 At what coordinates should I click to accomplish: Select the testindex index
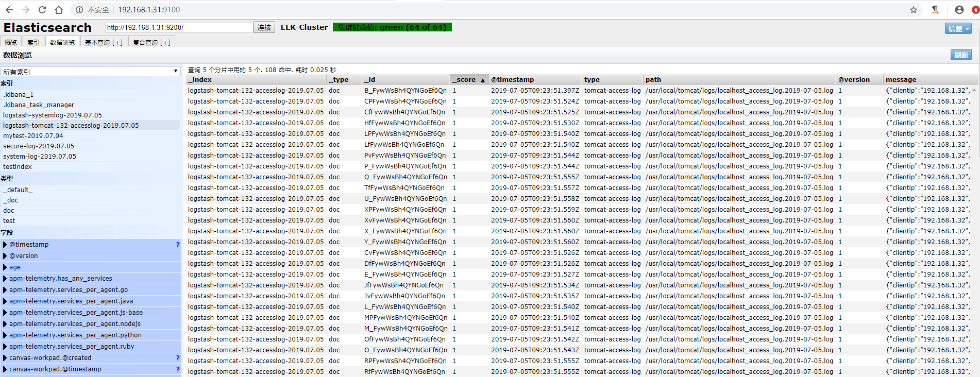pyautogui.click(x=91, y=167)
